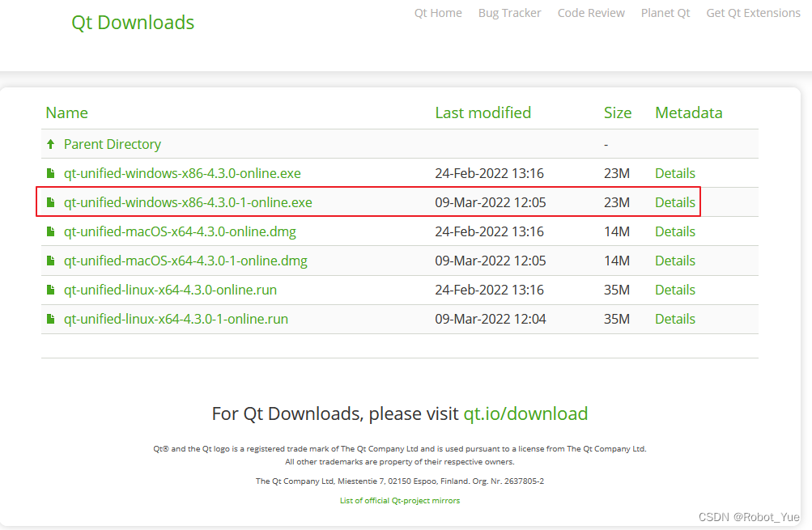812x530 pixels.
Task: Click date 24-Feb-2022 13:16 of macOS-x64-4.3.0-online.dmg
Action: point(489,231)
